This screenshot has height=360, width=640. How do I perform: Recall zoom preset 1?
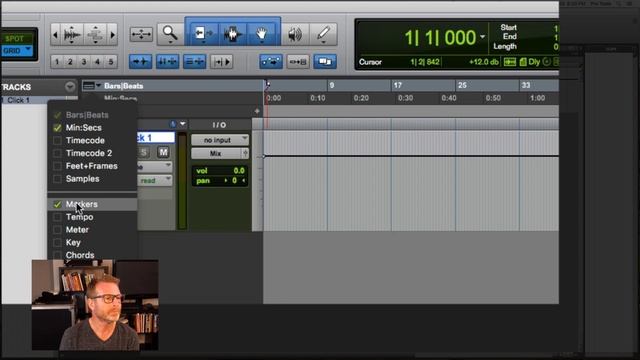pos(57,62)
